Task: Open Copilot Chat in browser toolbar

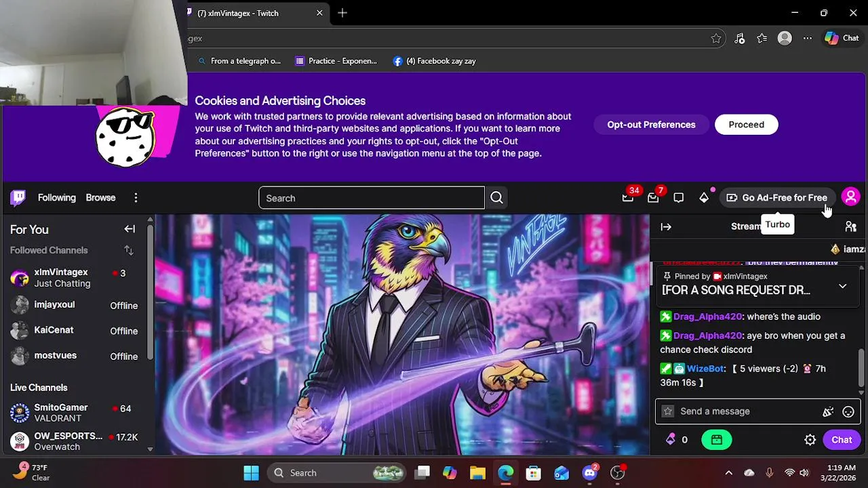Action: 842,39
